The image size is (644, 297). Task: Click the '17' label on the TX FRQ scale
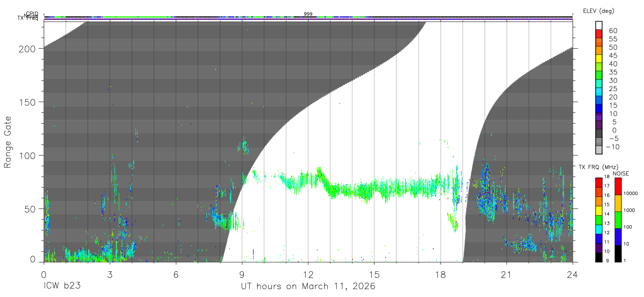[606, 186]
